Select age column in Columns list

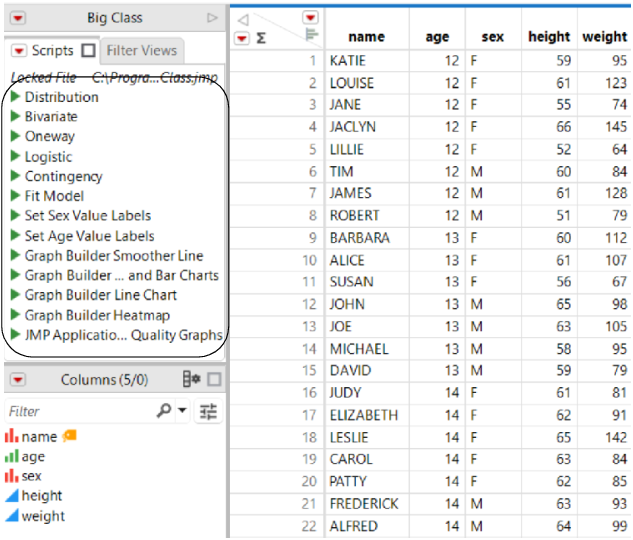[x=33, y=456]
